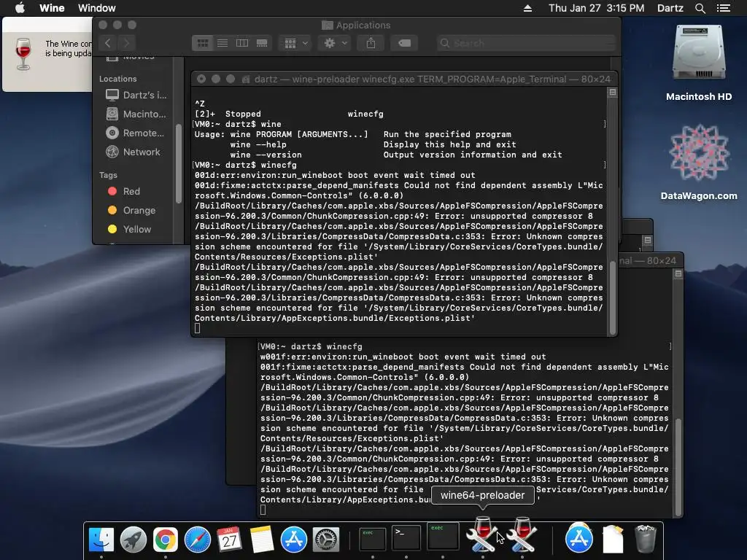This screenshot has width=747, height=560.
Task: Open Notification Center list icon
Action: click(x=724, y=8)
